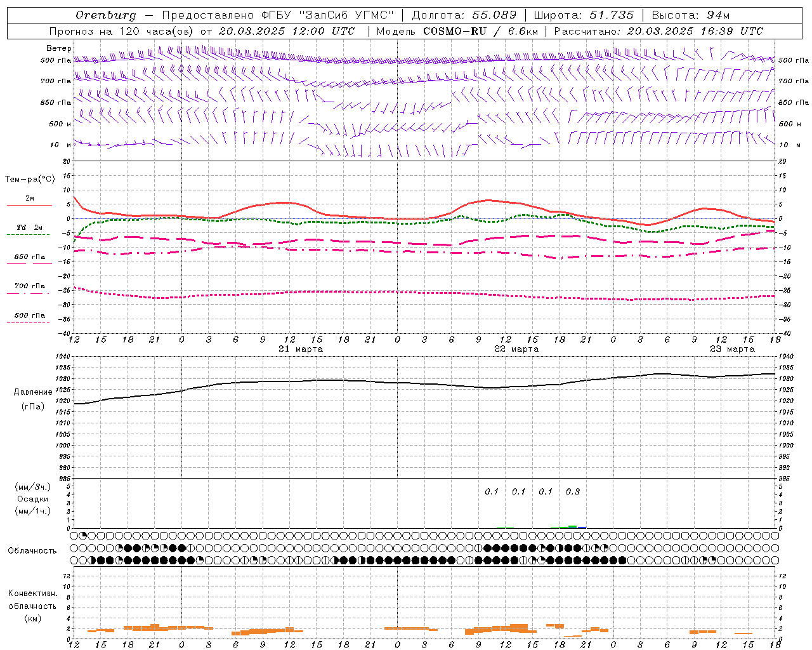Click the Облачность cloud cover label

(x=32, y=551)
